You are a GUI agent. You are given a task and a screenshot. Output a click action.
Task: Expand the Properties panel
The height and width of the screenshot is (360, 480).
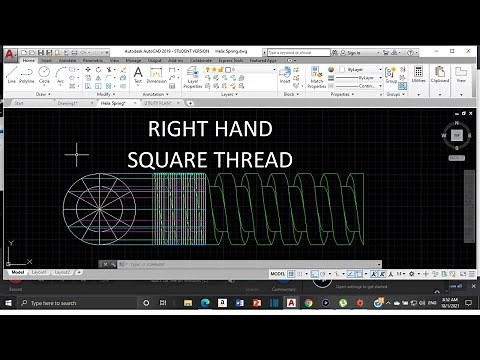[x=342, y=94]
